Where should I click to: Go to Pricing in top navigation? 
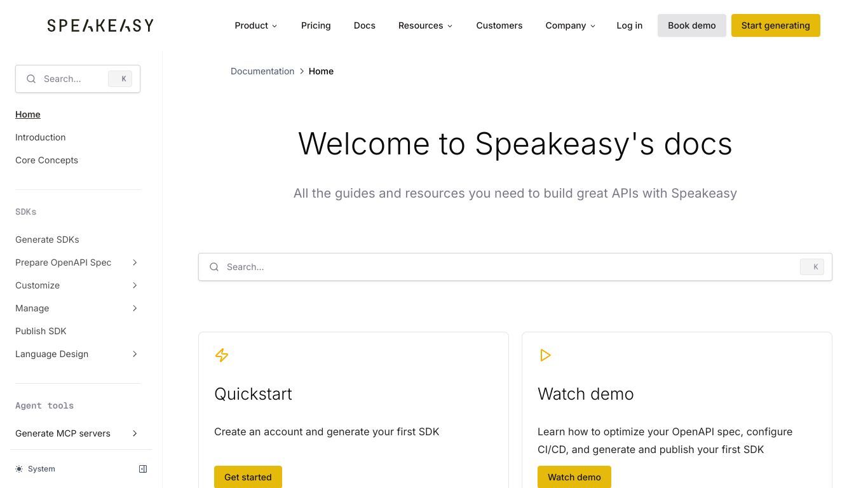[x=316, y=25]
